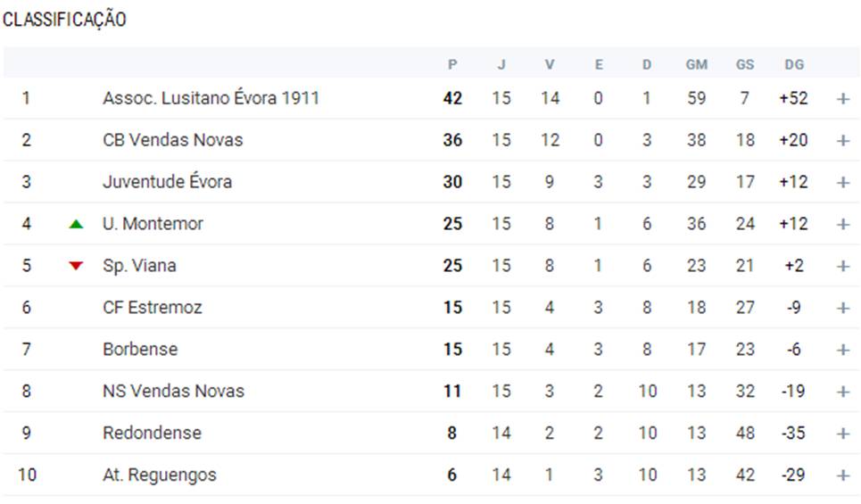Viewport: 861px width, 504px height.
Task: Click the plus icon for Sp. Viana
Action: (x=842, y=266)
